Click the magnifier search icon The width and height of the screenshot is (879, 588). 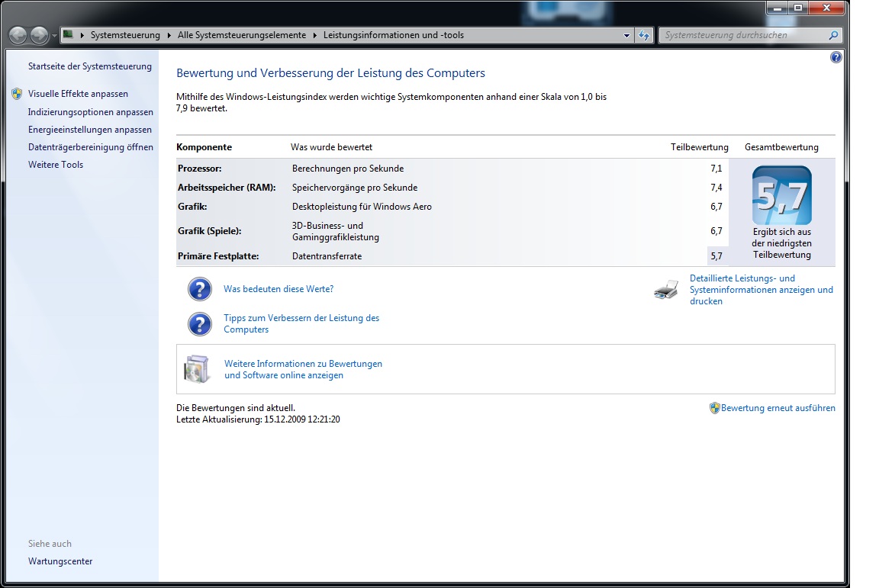coord(833,35)
